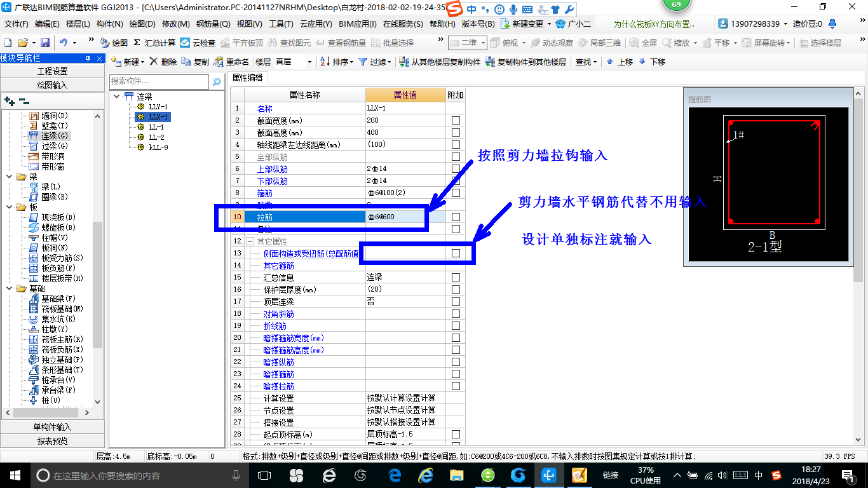Open the 楼层 首层 combo box
This screenshot has height=488, width=868.
tap(294, 62)
